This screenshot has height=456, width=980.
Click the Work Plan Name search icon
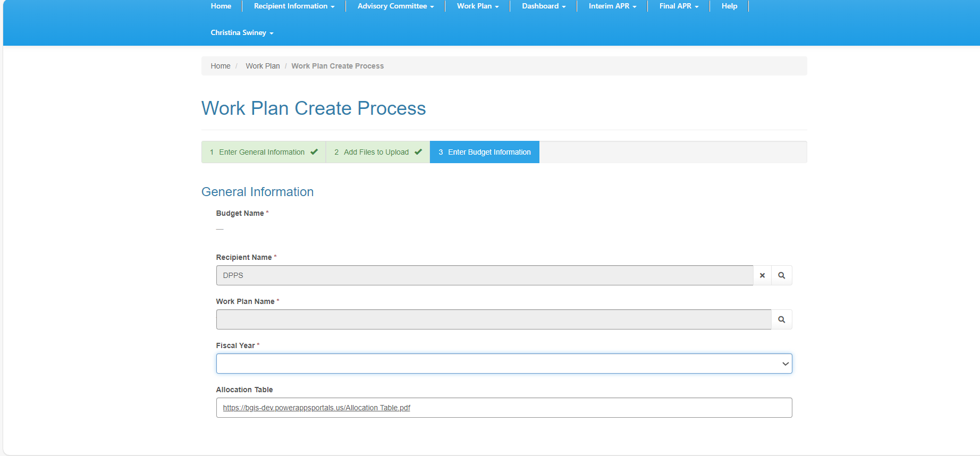[781, 319]
